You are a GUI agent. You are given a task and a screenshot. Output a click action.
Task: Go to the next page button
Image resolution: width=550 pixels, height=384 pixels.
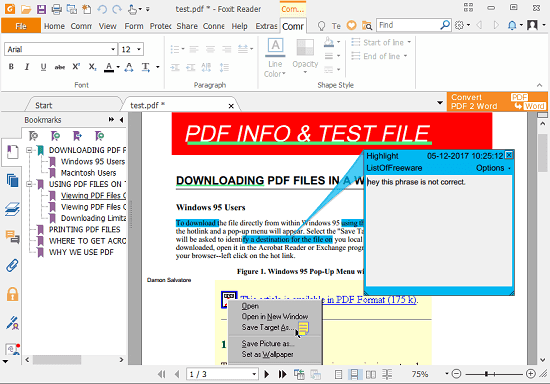click(267, 374)
